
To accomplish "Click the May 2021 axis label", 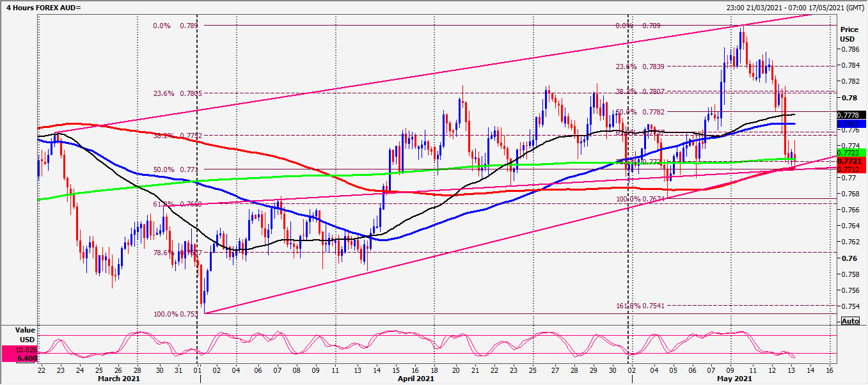I will 733,378.
